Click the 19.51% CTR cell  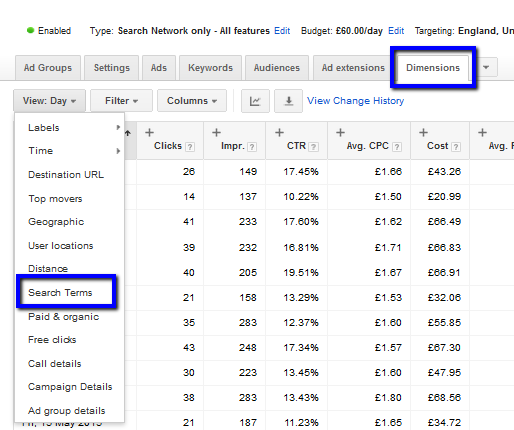301,273
